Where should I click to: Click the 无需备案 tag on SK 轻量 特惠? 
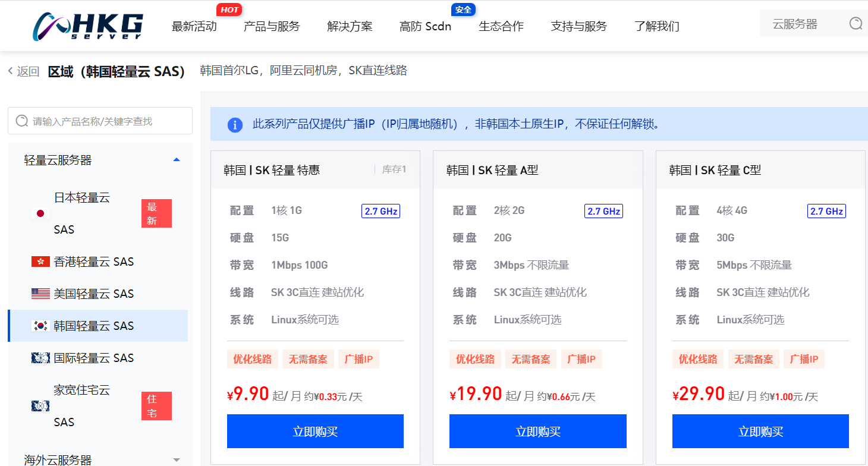308,359
